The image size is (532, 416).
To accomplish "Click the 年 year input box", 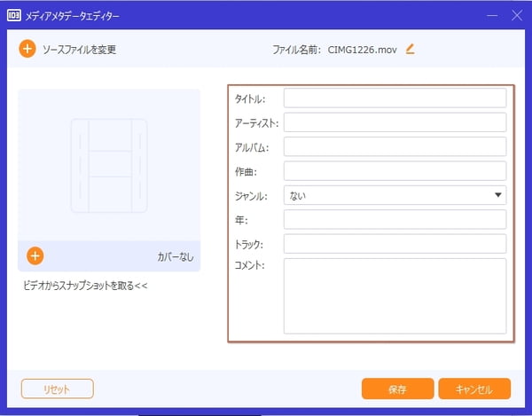I will [x=395, y=219].
